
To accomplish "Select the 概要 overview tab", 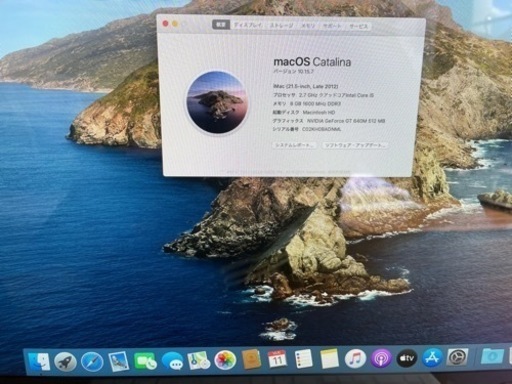I will tap(220, 24).
